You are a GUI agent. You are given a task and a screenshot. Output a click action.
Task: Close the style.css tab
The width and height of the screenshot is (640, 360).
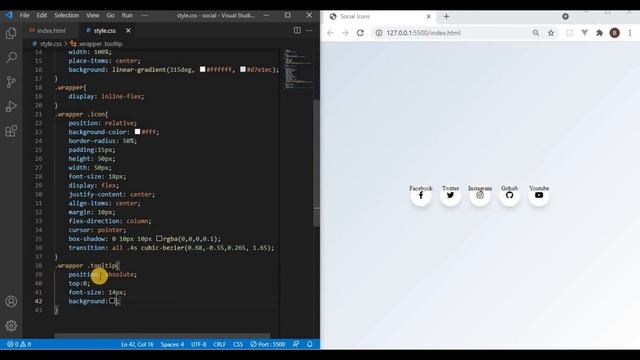point(128,31)
